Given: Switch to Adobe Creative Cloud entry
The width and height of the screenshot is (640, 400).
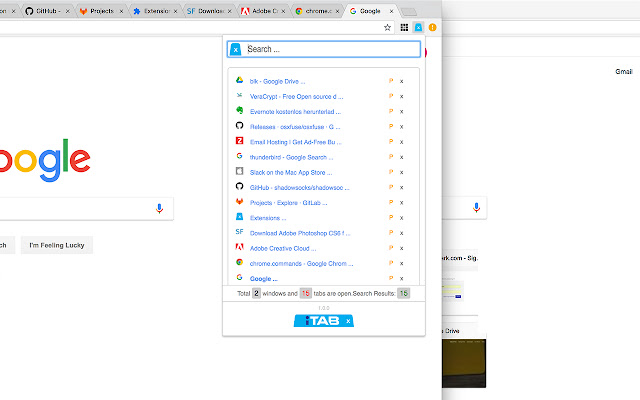Looking at the screenshot, I should tap(283, 248).
